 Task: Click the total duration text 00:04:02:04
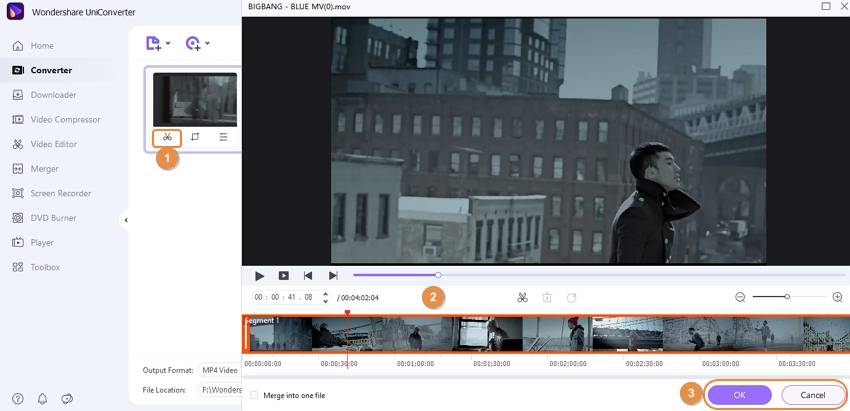tap(358, 298)
